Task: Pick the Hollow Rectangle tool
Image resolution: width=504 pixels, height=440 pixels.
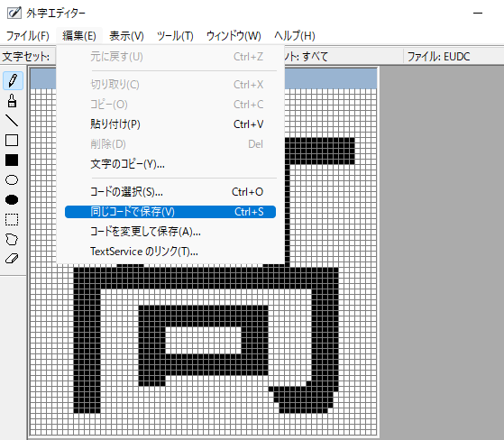Action: coord(12,141)
